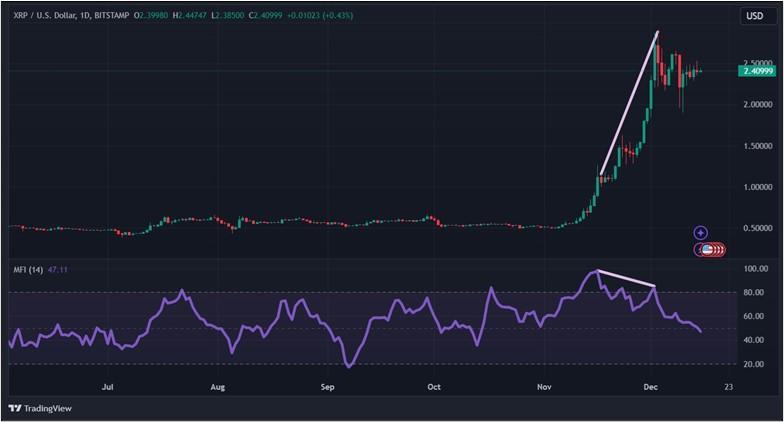Click the 20.00 level on MFI scale

(756, 364)
